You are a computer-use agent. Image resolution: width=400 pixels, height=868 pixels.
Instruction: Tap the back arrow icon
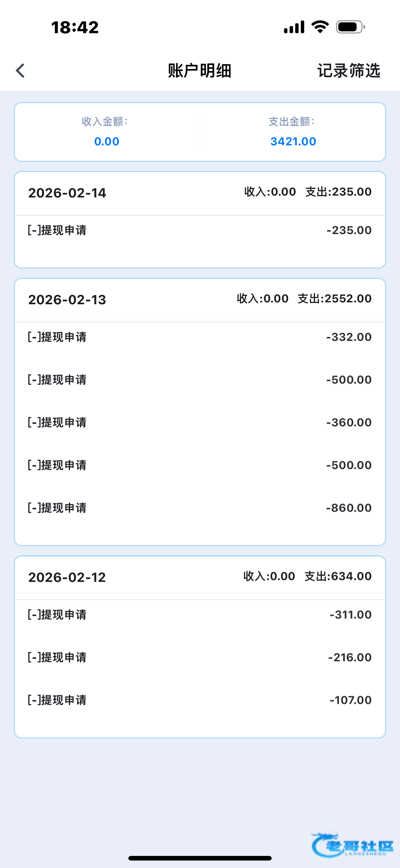coord(20,71)
